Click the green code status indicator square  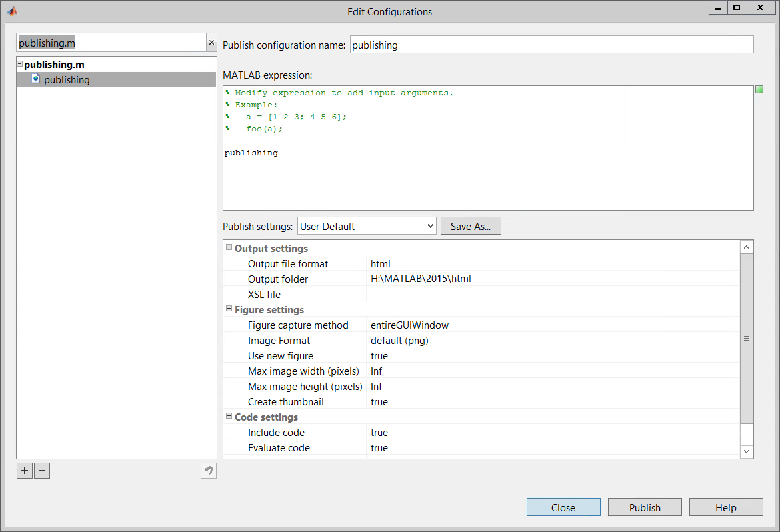[759, 90]
